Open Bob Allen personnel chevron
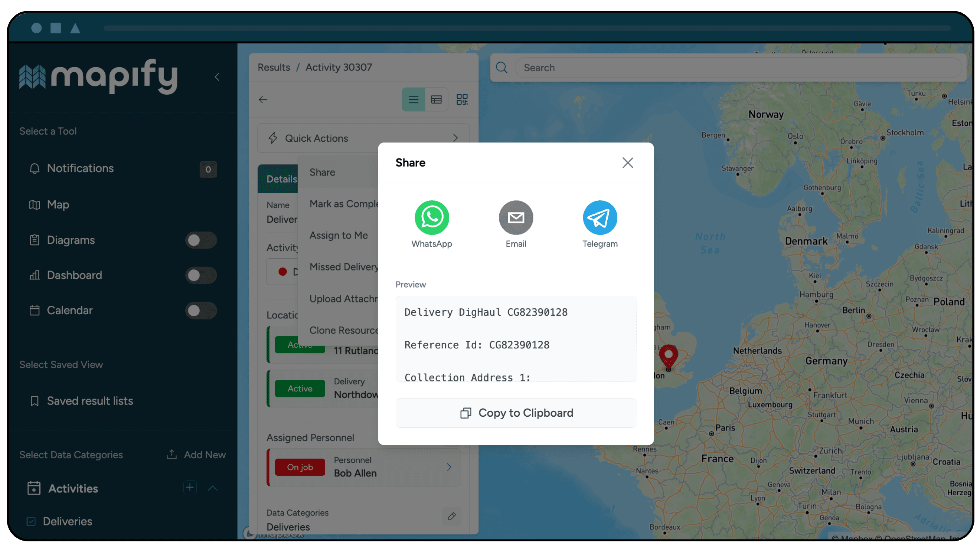This screenshot has width=980, height=551. (449, 468)
